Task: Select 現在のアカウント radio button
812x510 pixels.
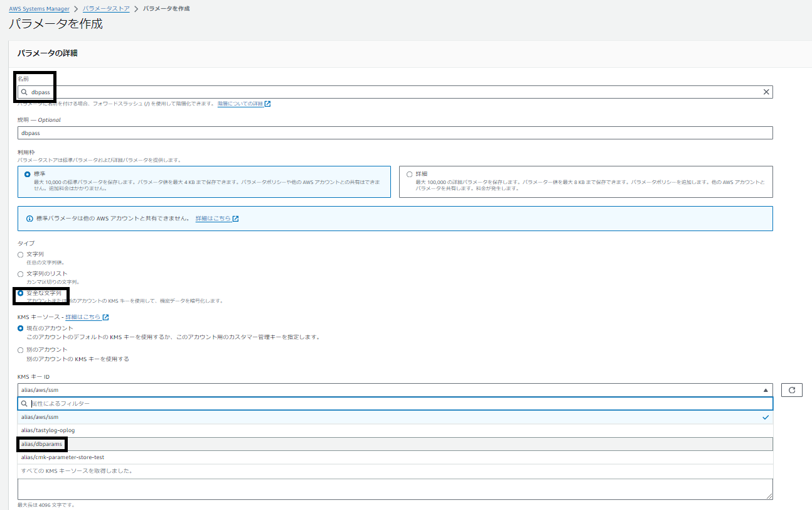Action: (21, 328)
